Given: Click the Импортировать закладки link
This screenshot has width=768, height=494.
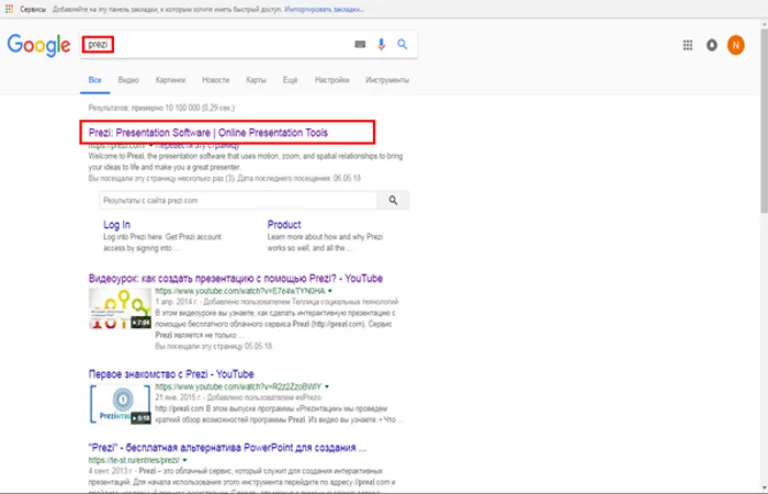Looking at the screenshot, I should click(x=324, y=9).
